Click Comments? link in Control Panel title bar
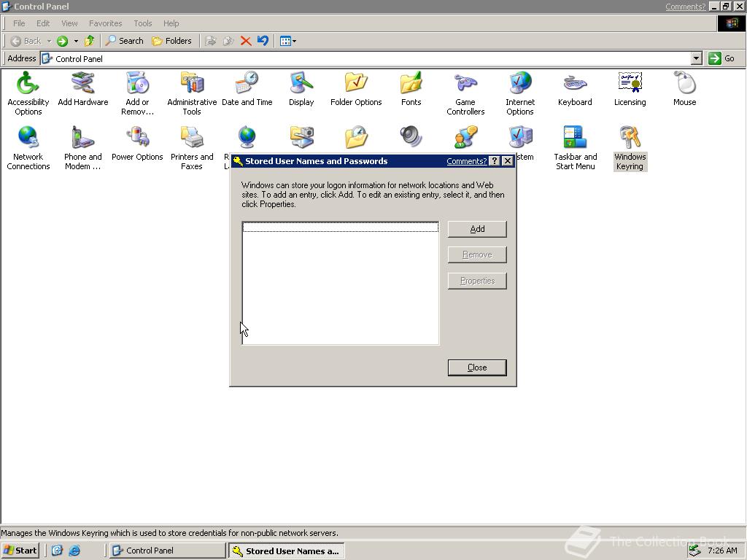This screenshot has height=560, width=747. [686, 7]
